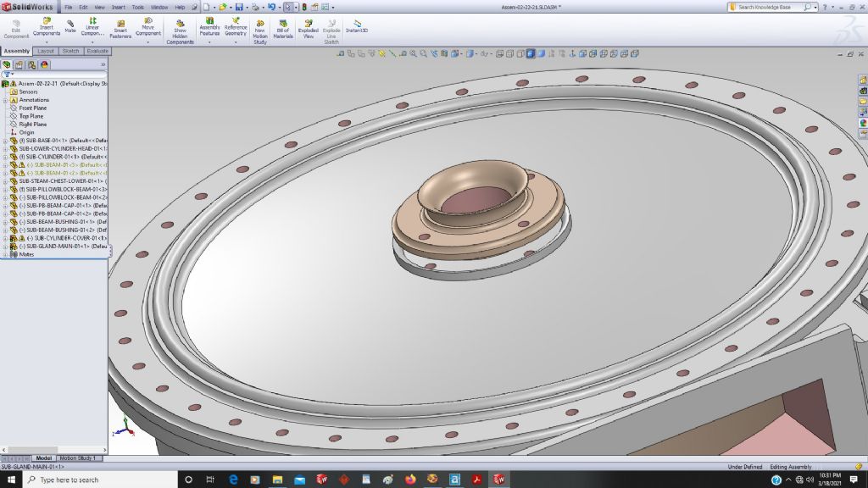This screenshot has height=488, width=868.
Task: Click the Undo icon
Action: click(x=271, y=7)
